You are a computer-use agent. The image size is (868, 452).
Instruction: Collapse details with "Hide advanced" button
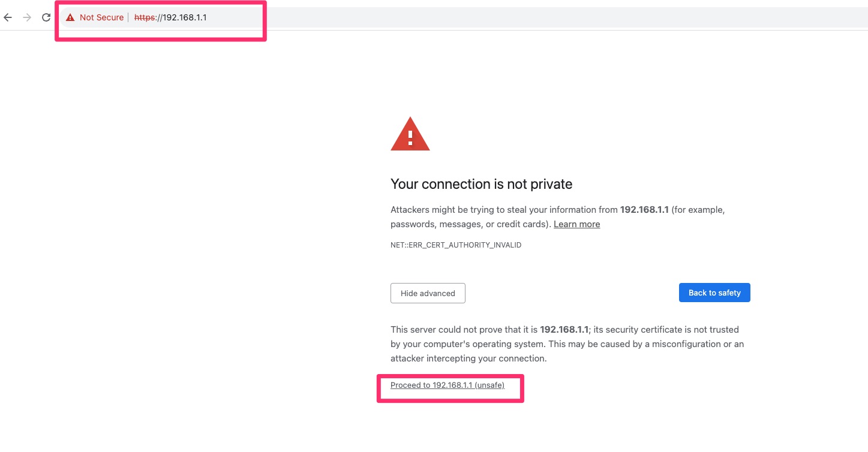428,293
